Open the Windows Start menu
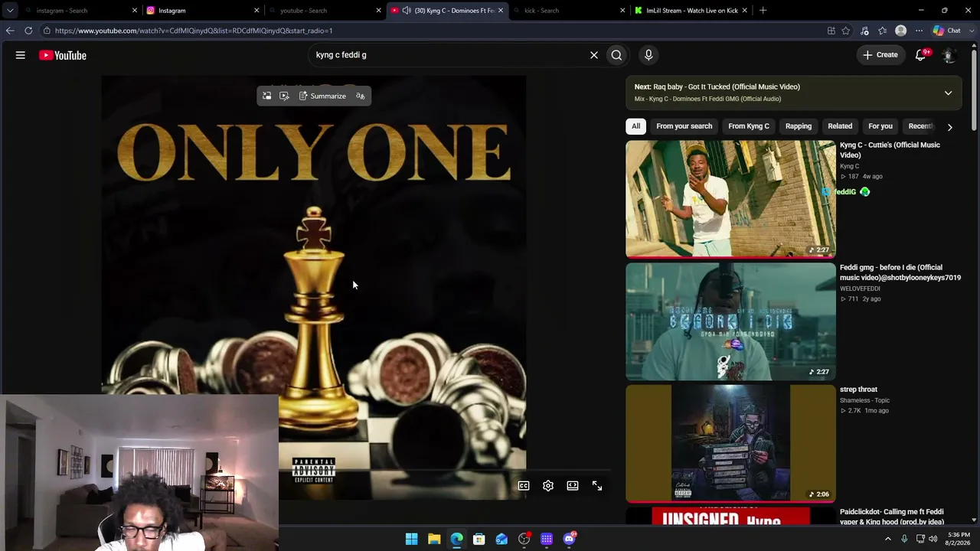 point(411,539)
